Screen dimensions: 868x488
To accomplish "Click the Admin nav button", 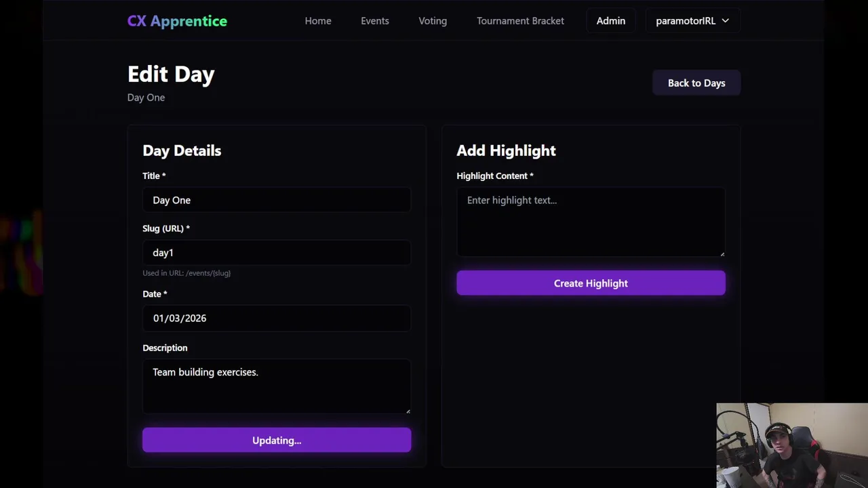I will click(x=611, y=21).
